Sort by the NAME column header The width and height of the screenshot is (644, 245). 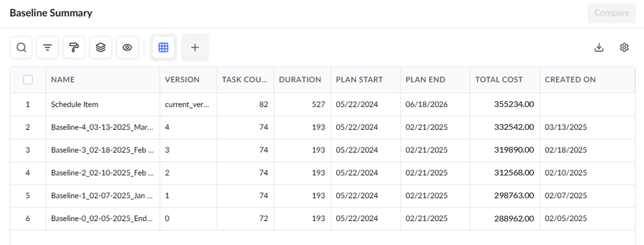pyautogui.click(x=63, y=80)
